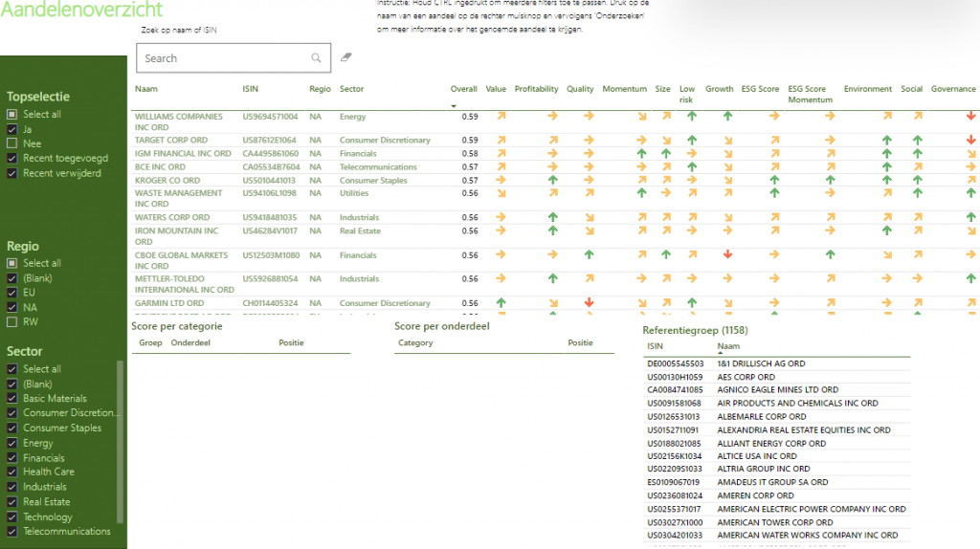
Task: Click Target Corp green Environment up arrow
Action: coord(887,141)
